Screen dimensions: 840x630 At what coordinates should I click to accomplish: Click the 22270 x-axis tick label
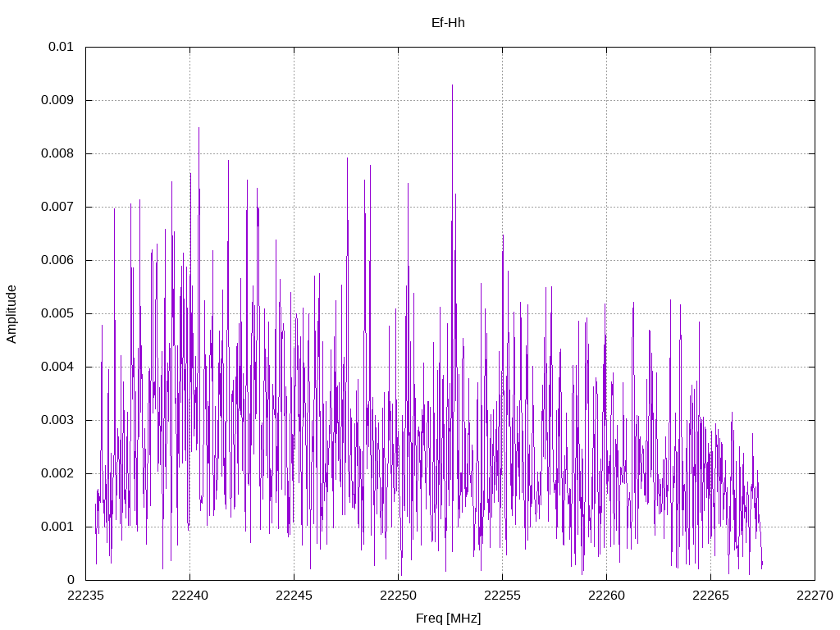coord(815,596)
